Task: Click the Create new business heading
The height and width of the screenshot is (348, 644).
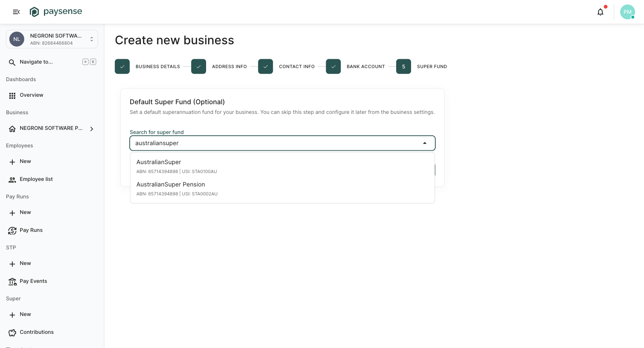Action: pyautogui.click(x=174, y=40)
